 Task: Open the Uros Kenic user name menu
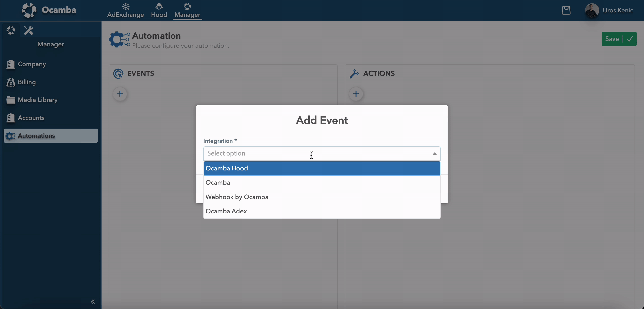click(618, 10)
